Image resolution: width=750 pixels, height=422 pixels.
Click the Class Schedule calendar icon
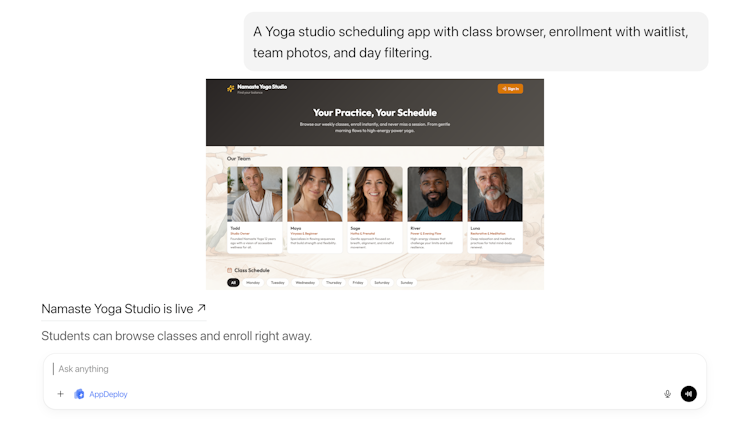[x=230, y=270]
